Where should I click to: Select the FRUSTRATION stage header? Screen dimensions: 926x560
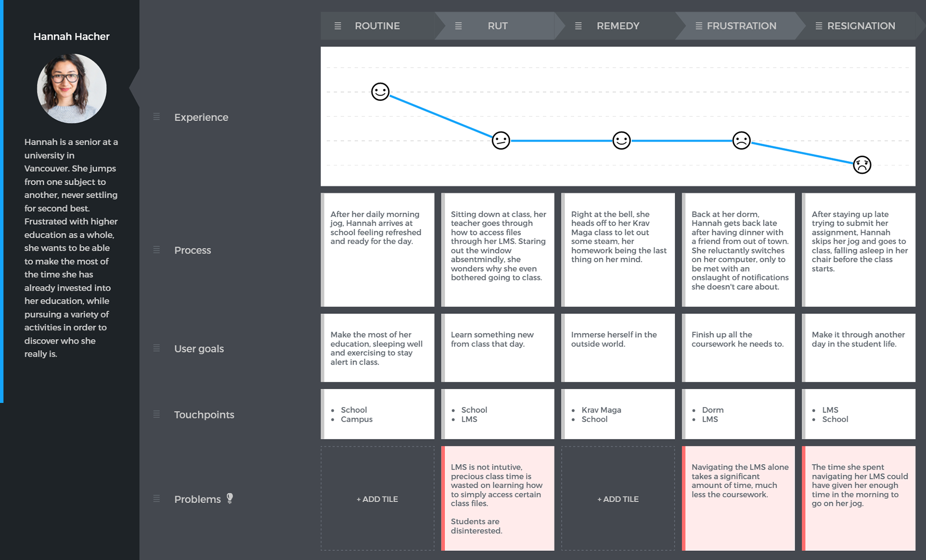[x=741, y=26]
